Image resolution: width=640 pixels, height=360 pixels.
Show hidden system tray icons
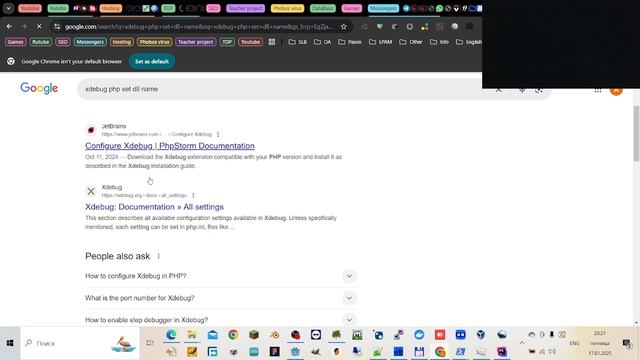click(522, 343)
